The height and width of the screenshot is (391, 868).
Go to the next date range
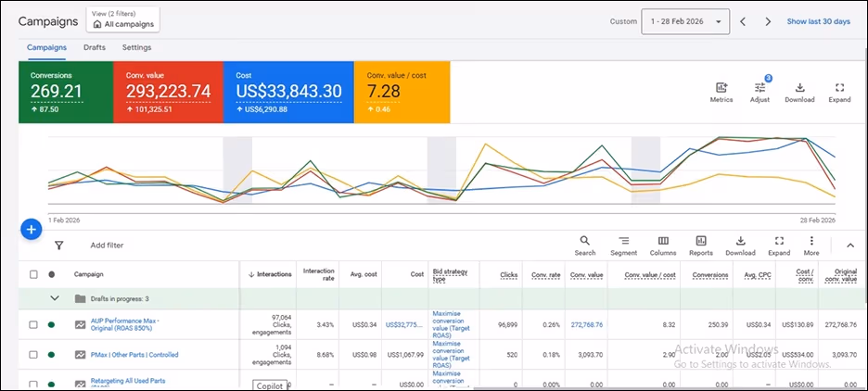pyautogui.click(x=768, y=21)
